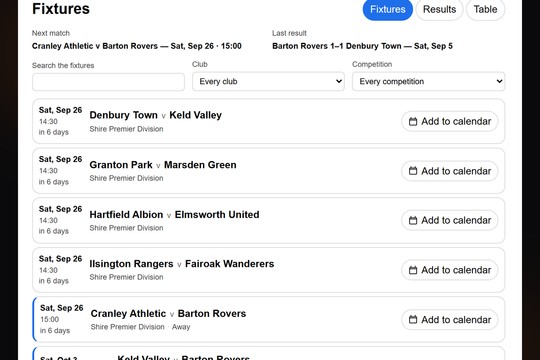Switch to the Results tab
The height and width of the screenshot is (360, 540).
pos(439,9)
